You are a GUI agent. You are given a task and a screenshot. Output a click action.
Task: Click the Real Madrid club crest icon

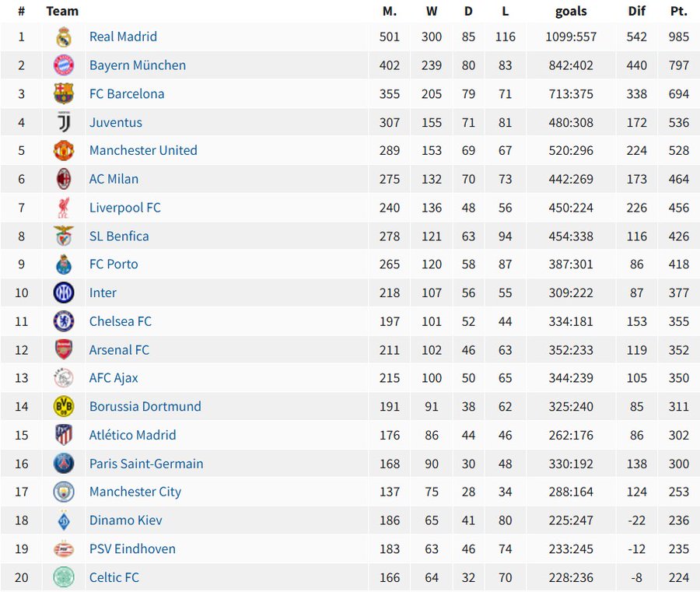64,37
